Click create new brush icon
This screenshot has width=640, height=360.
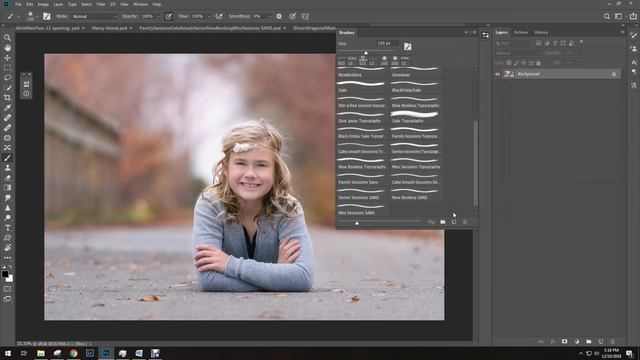[454, 222]
